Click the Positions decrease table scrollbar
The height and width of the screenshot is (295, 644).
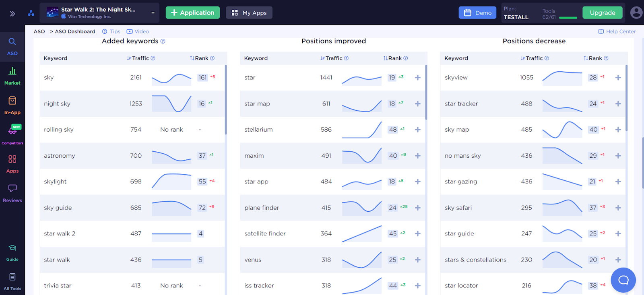(x=627, y=98)
